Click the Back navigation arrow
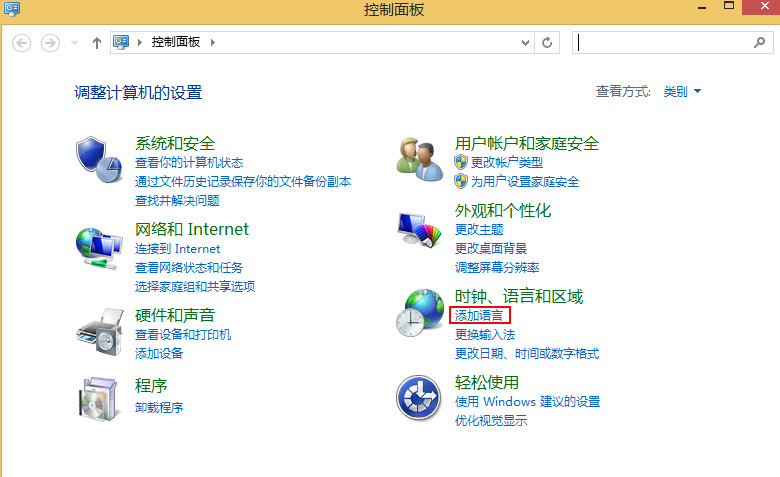 coord(21,43)
